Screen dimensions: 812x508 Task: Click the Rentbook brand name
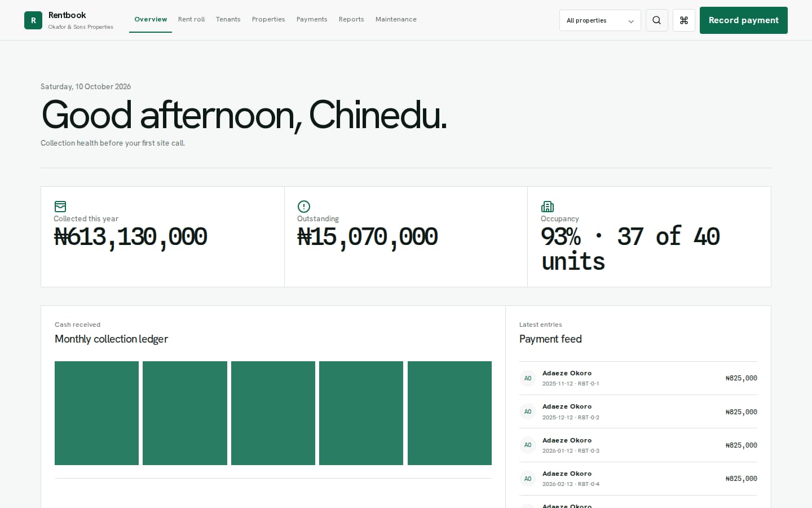(67, 15)
